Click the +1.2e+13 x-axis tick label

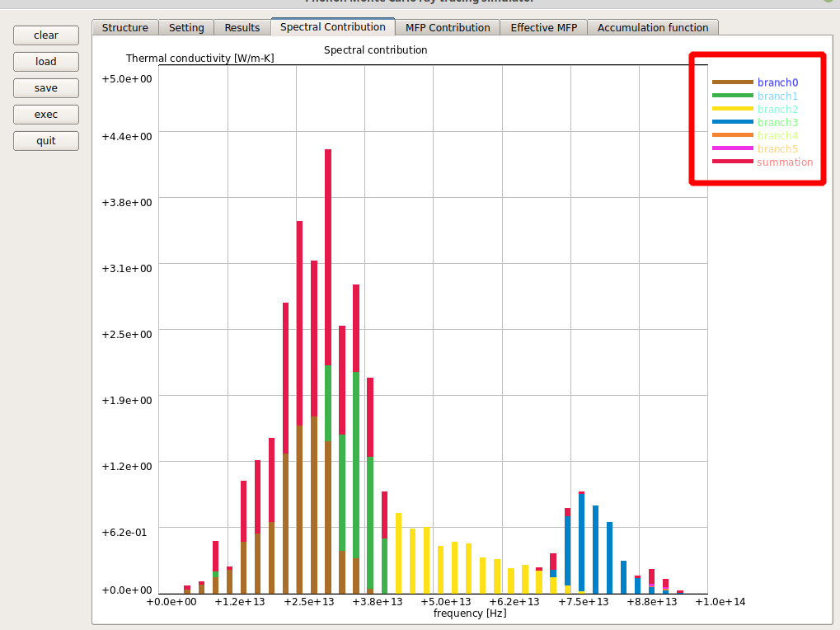(240, 602)
